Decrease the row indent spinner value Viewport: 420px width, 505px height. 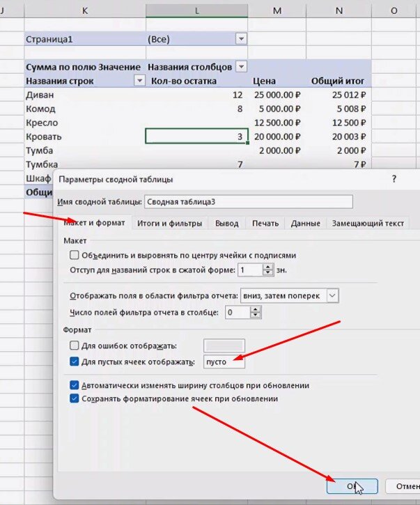268,273
